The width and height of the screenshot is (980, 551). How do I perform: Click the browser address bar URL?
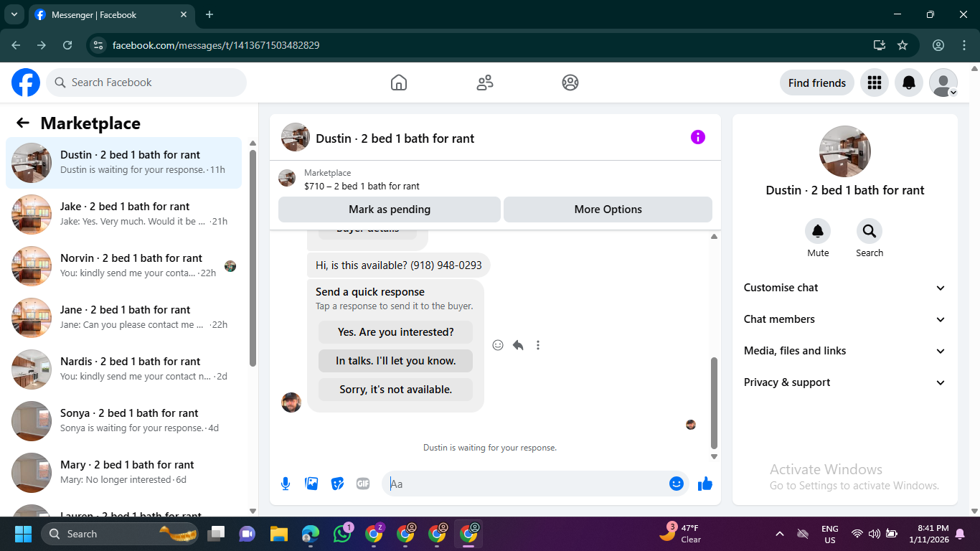[216, 45]
